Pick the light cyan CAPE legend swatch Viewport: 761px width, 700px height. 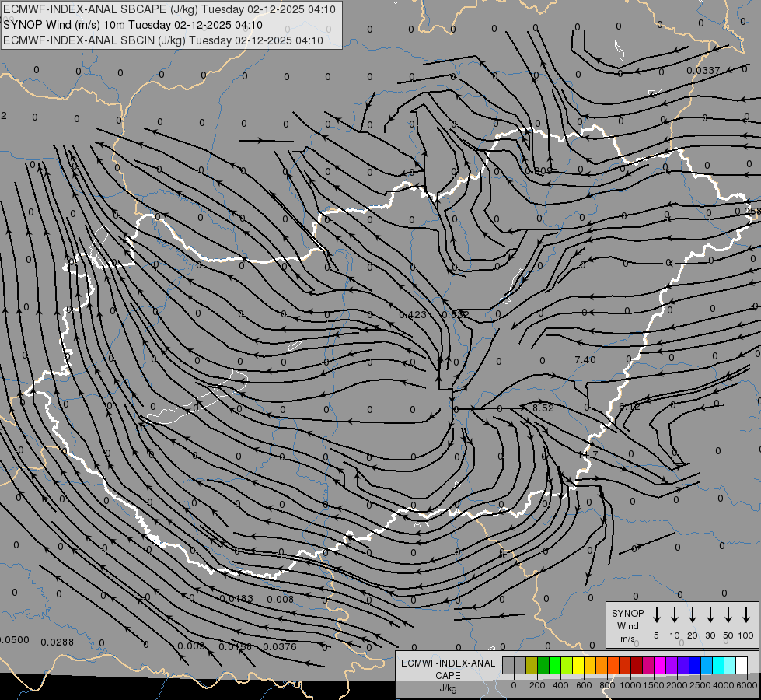click(731, 665)
